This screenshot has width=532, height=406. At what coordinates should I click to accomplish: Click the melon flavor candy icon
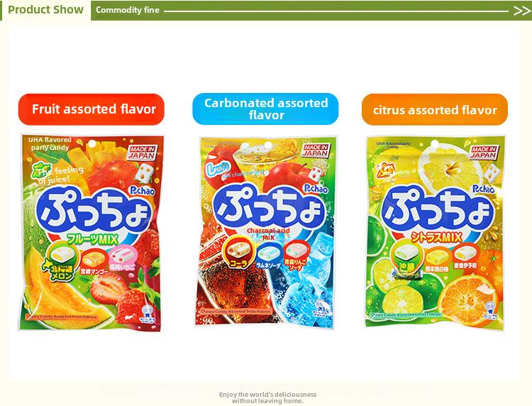(62, 260)
